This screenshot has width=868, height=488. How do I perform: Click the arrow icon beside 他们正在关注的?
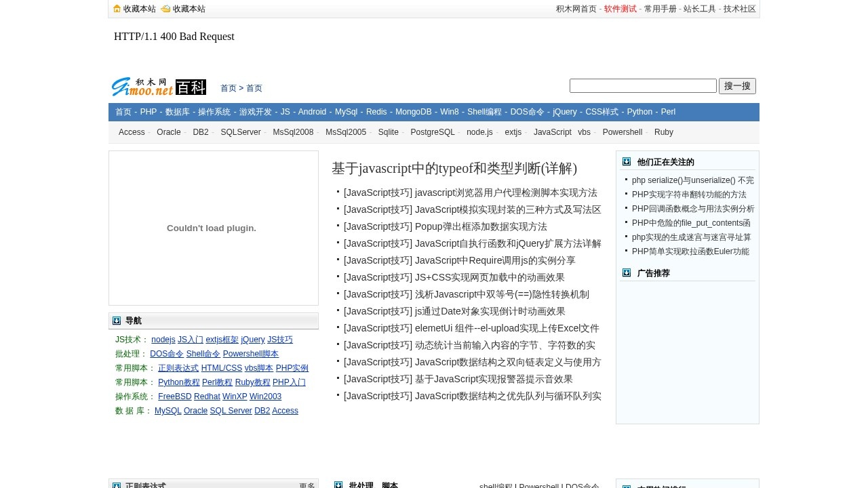click(627, 162)
